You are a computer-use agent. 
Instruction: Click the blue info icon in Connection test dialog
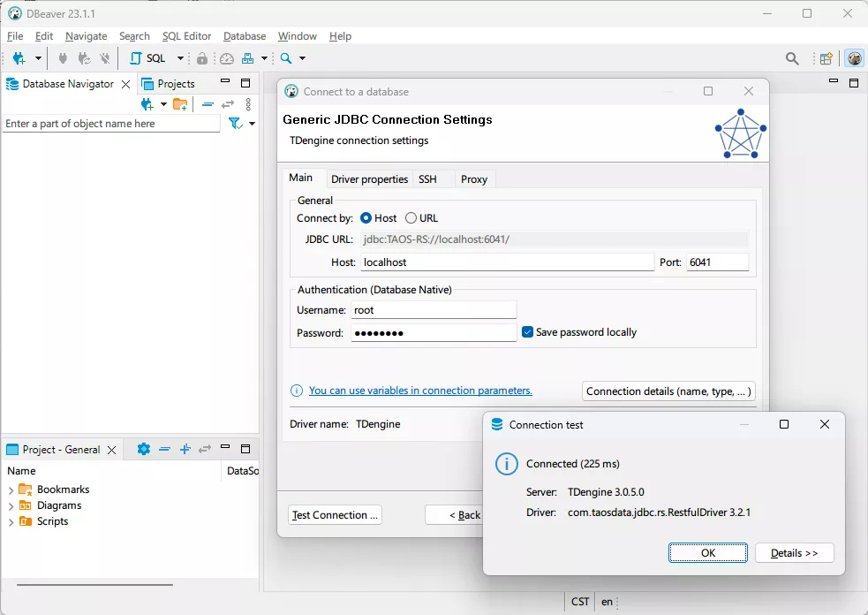click(x=506, y=464)
